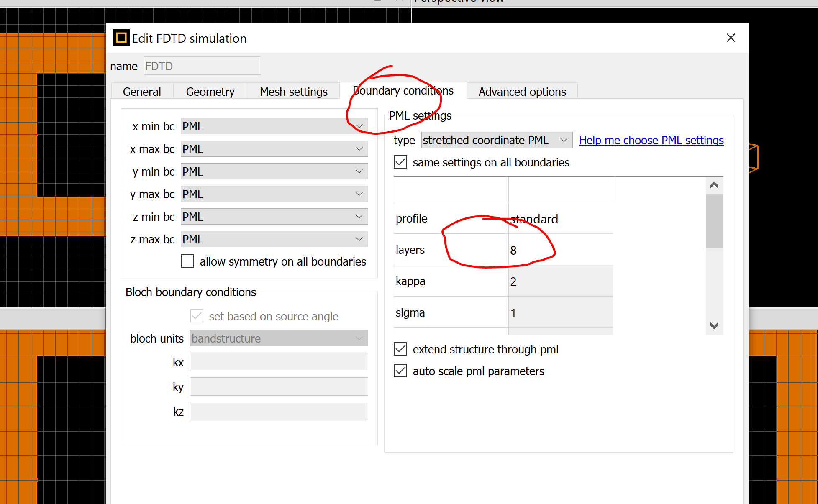Toggle auto scale pml parameters checkbox
Image resolution: width=818 pixels, height=504 pixels.
400,371
